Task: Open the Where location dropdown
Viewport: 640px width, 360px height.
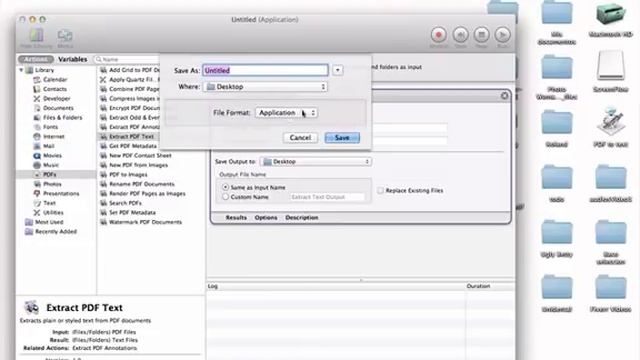Action: pos(265,87)
